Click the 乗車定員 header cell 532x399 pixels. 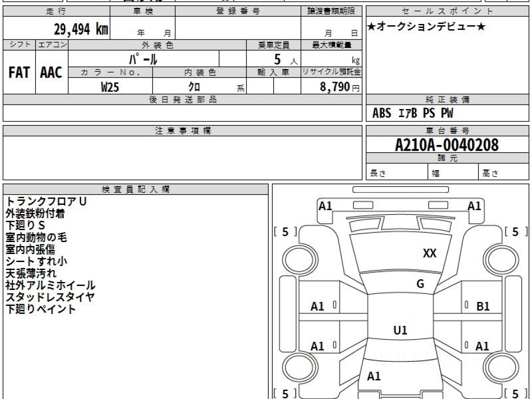[274, 45]
